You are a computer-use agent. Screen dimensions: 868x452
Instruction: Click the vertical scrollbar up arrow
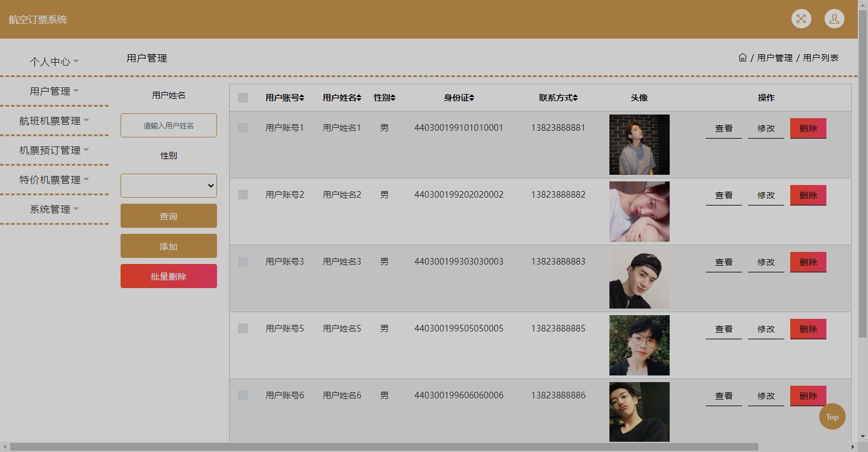863,4
